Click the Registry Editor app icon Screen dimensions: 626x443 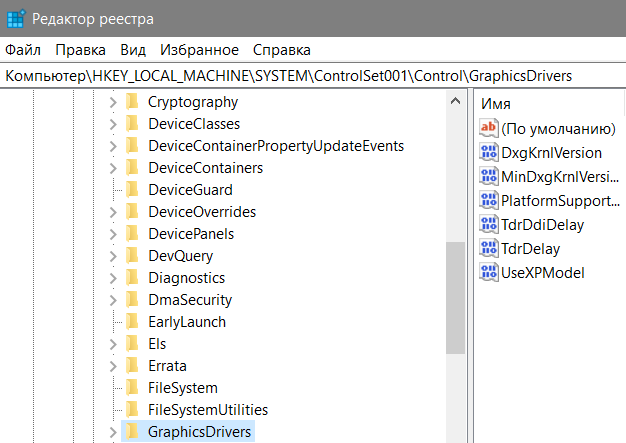click(x=14, y=19)
